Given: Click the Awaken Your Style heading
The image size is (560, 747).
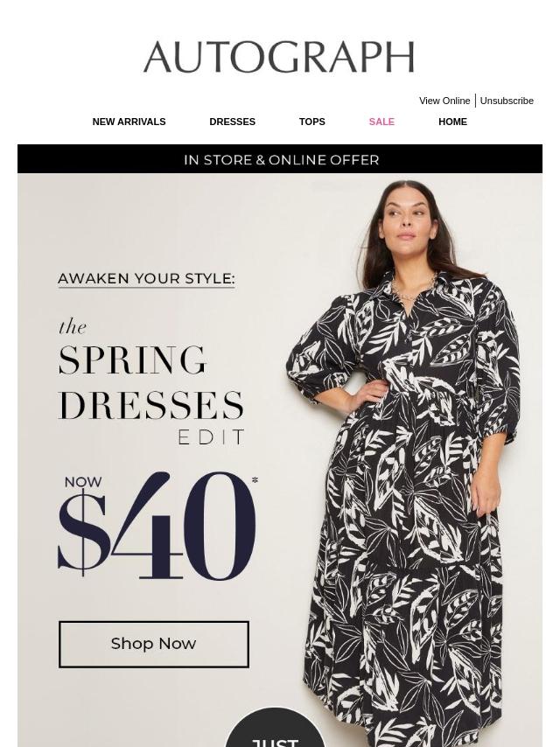Looking at the screenshot, I should pos(146,279).
